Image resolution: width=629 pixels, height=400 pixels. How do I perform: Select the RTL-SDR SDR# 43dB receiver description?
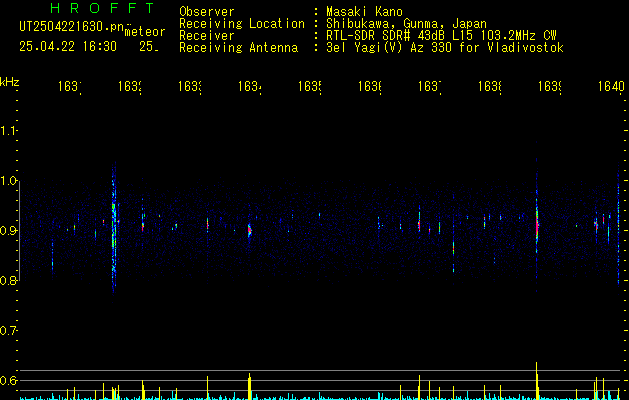pos(441,36)
